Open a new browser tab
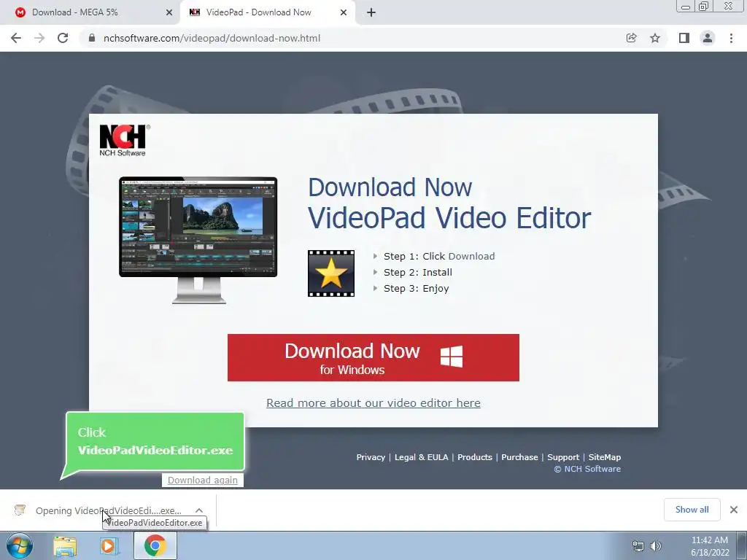The image size is (747, 560). 371,12
